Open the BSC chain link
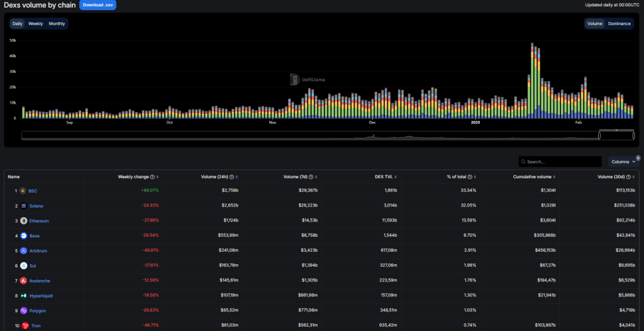644x331 pixels. point(33,191)
